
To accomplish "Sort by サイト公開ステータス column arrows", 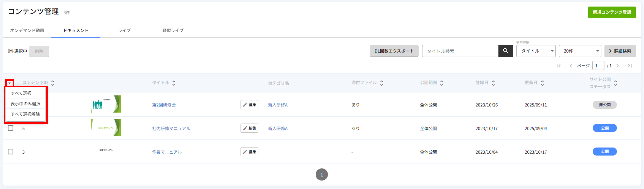I will tap(616, 83).
